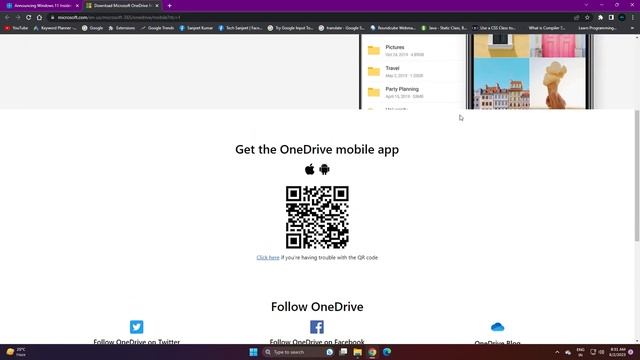Click the colorful buildings photo thumbnail
This screenshot has height=360, width=640.
tap(502, 84)
